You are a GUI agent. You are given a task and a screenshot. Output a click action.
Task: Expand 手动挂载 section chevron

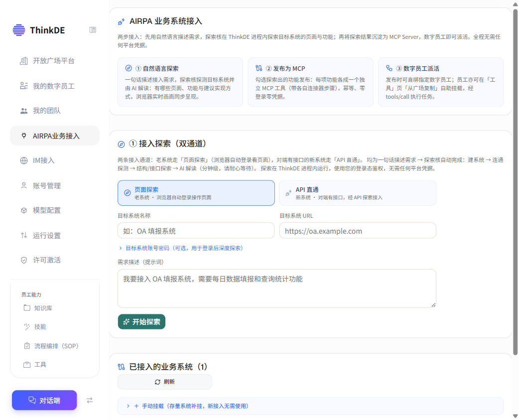click(x=128, y=406)
